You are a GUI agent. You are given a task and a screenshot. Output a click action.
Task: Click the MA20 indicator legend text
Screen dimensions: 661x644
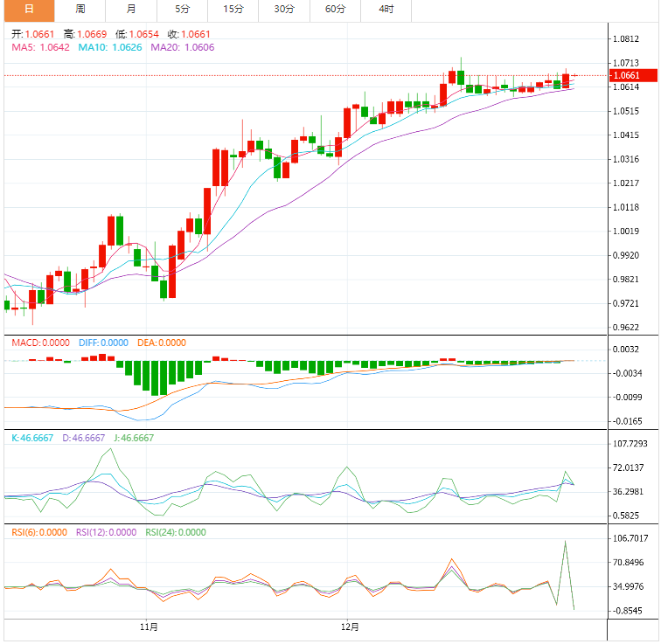181,47
